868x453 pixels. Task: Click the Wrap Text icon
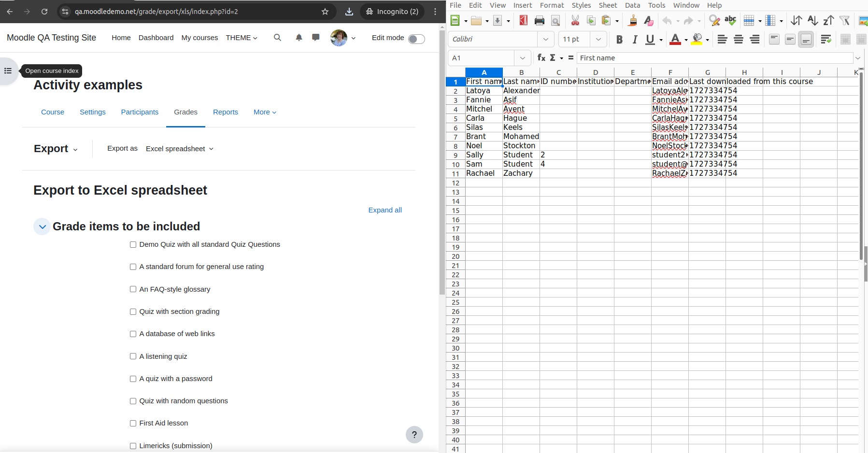[x=826, y=40]
